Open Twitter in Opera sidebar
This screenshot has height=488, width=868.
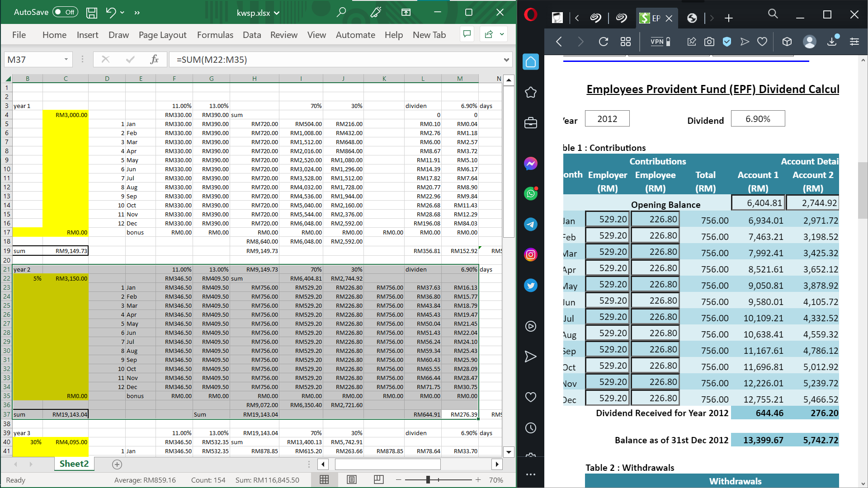pyautogui.click(x=531, y=285)
